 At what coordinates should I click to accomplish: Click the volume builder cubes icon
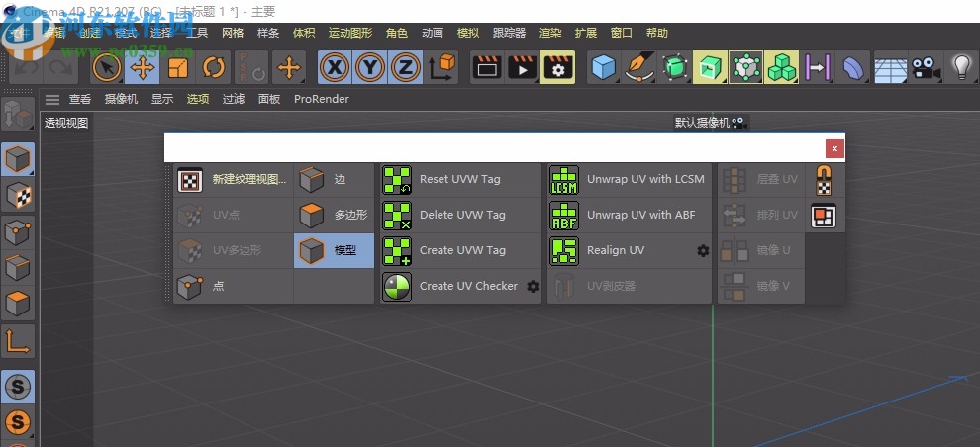coord(782,67)
